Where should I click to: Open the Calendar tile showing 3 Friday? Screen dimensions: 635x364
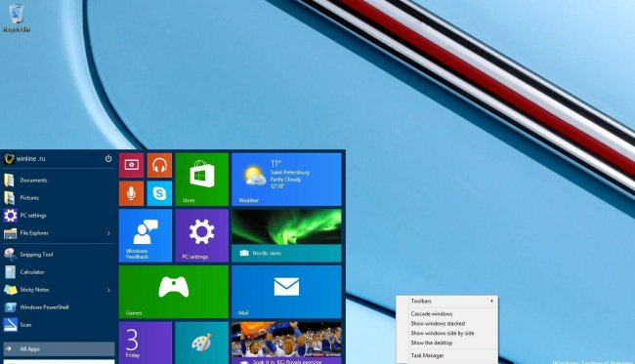click(146, 343)
